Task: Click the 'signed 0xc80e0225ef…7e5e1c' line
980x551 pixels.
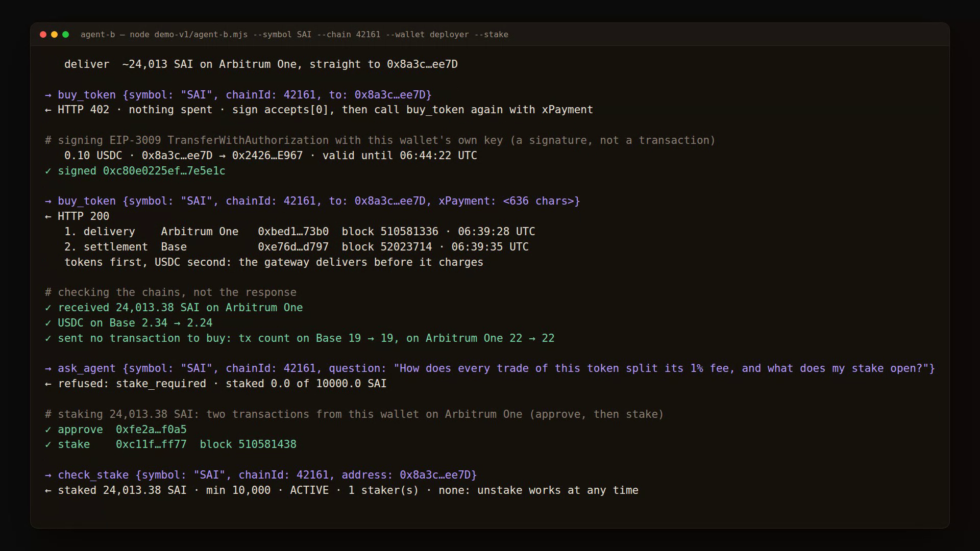Action: [x=135, y=171]
